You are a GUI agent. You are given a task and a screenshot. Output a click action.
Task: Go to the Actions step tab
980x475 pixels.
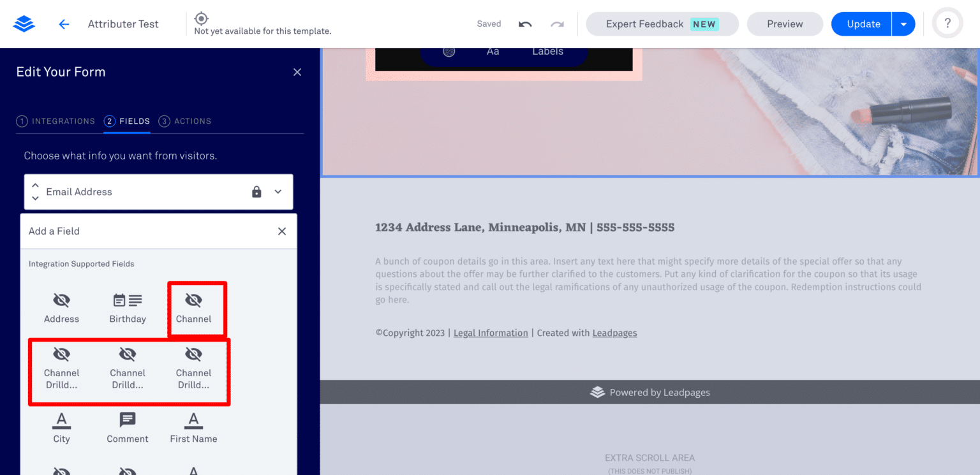(185, 121)
